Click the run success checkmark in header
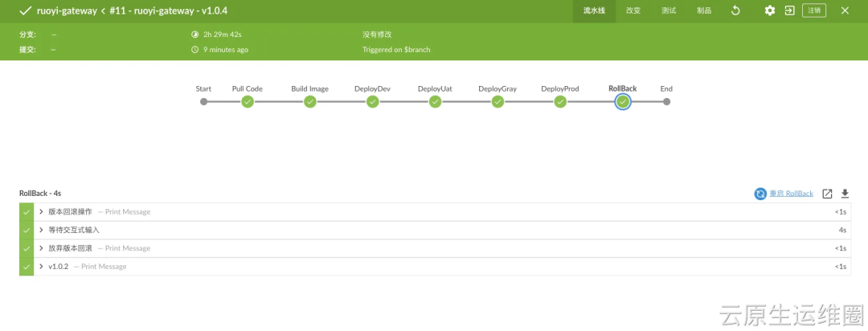This screenshot has height=331, width=868. (x=26, y=10)
